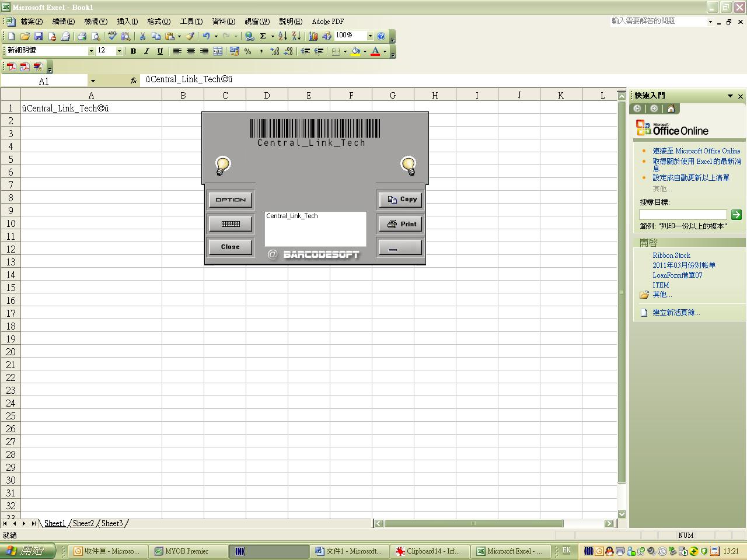
Task: Click the horizontal scrollbar thumb
Action: 473,523
